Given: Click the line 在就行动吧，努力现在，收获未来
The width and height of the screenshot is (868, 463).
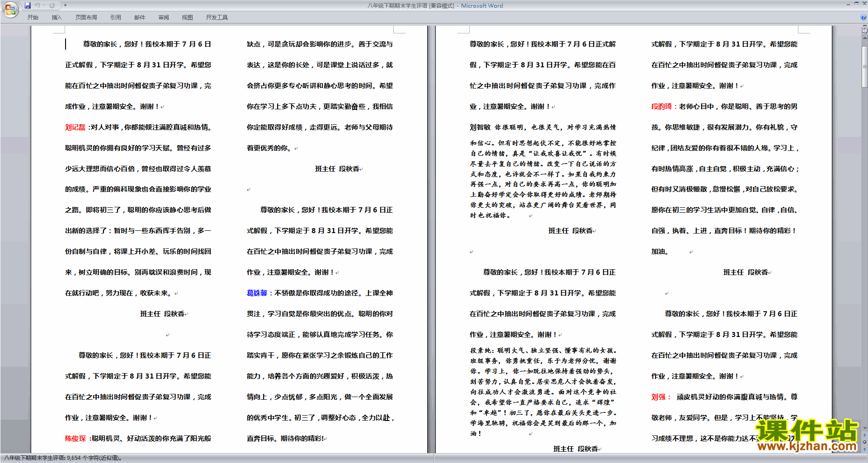Looking at the screenshot, I should click(x=119, y=293).
